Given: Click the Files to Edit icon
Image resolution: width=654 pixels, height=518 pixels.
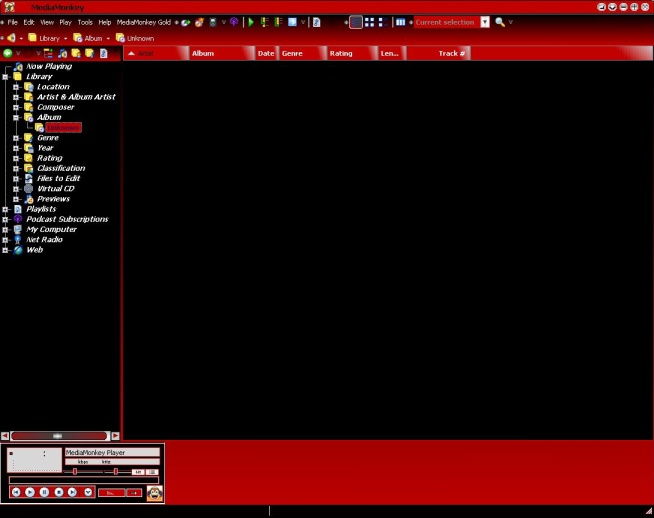Looking at the screenshot, I should 28,179.
